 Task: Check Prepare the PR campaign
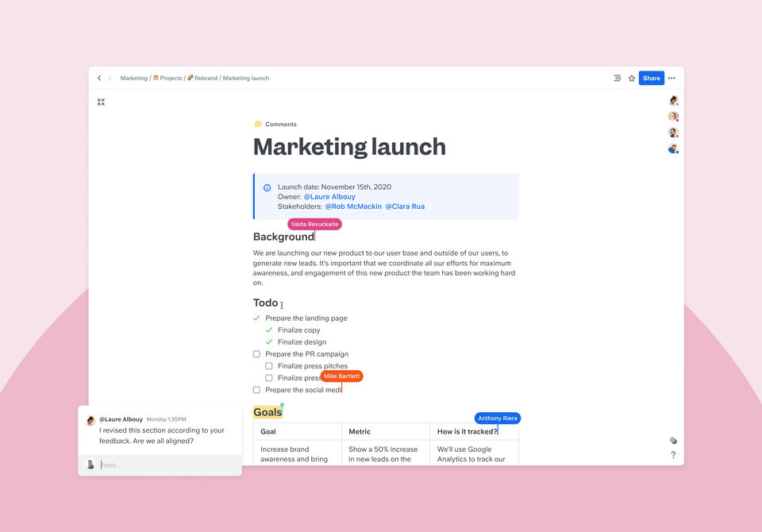(256, 354)
